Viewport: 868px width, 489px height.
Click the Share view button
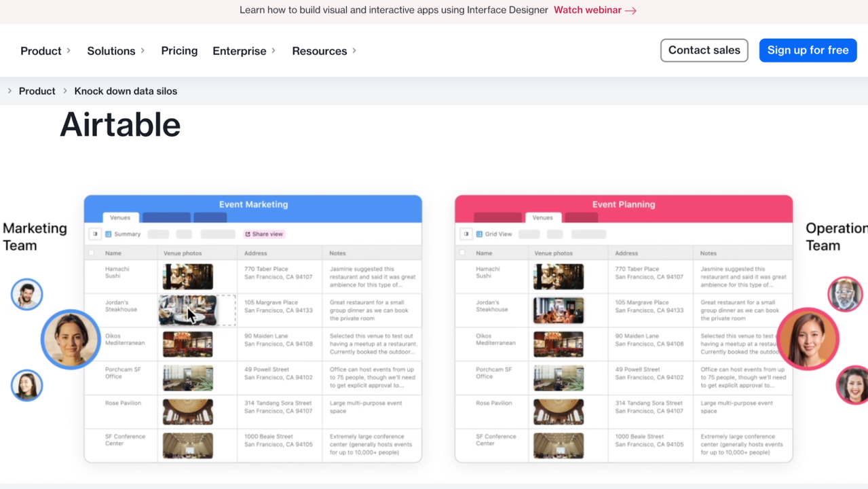(x=264, y=234)
